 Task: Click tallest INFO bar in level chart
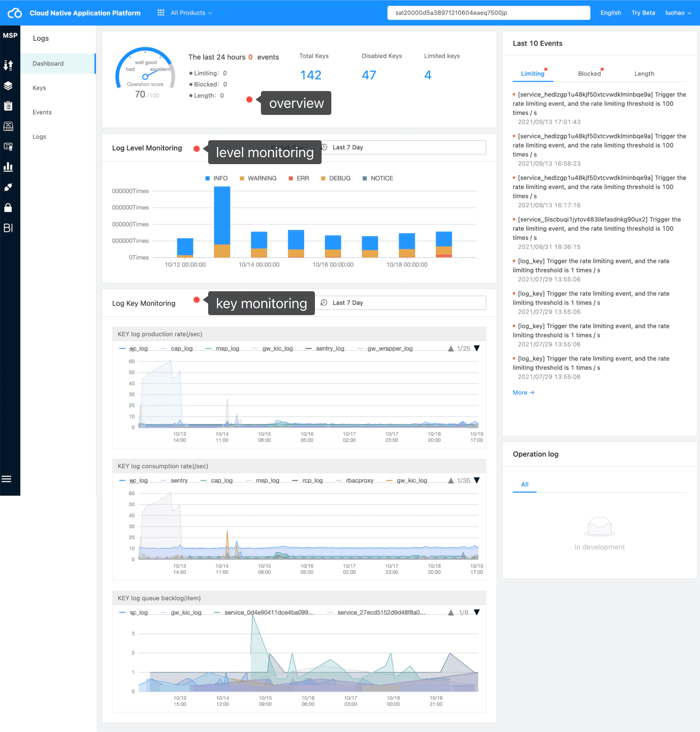point(222,216)
